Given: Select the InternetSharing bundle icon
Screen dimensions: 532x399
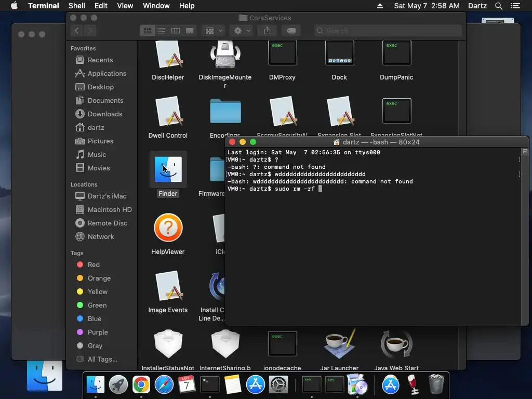Looking at the screenshot, I should pos(225,344).
